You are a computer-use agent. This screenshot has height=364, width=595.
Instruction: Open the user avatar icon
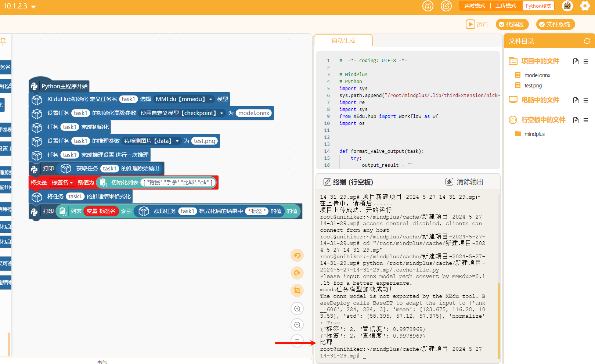pos(567,6)
